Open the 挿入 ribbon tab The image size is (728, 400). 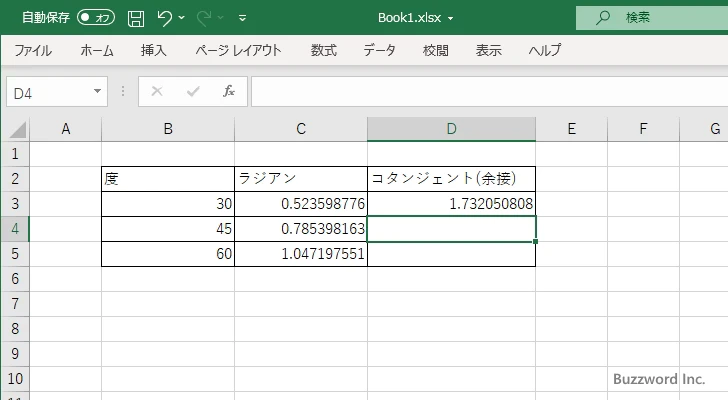pyautogui.click(x=154, y=50)
